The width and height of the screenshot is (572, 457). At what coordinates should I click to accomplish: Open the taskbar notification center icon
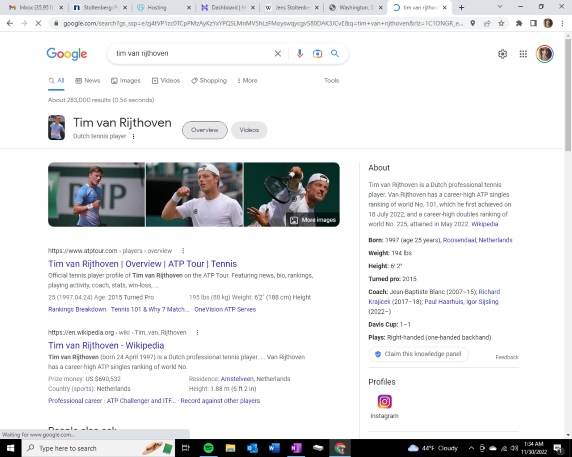click(559, 448)
